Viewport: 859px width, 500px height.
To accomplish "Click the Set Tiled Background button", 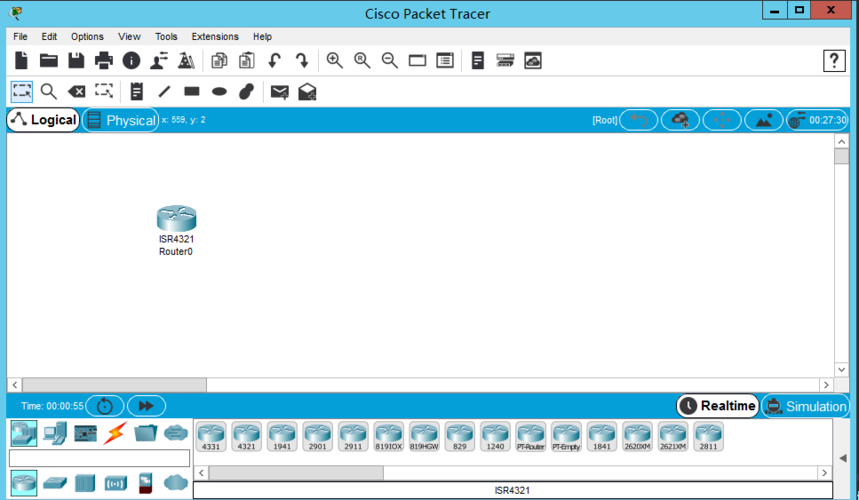I will 763,120.
